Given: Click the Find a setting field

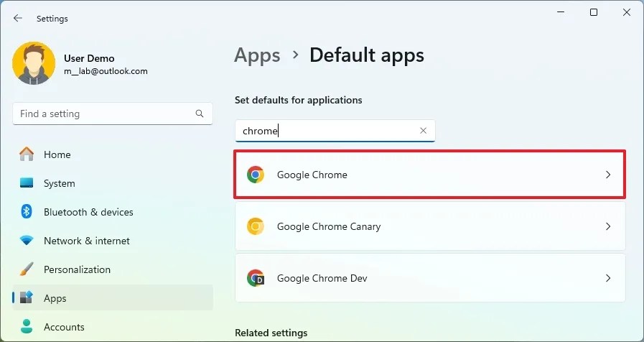Looking at the screenshot, I should (x=113, y=114).
